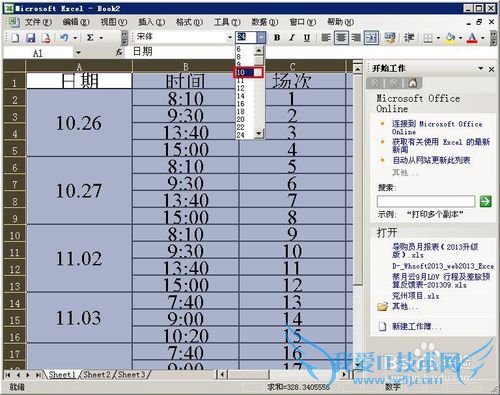Click the 连接到 Microsoft Office Online link

point(437,127)
